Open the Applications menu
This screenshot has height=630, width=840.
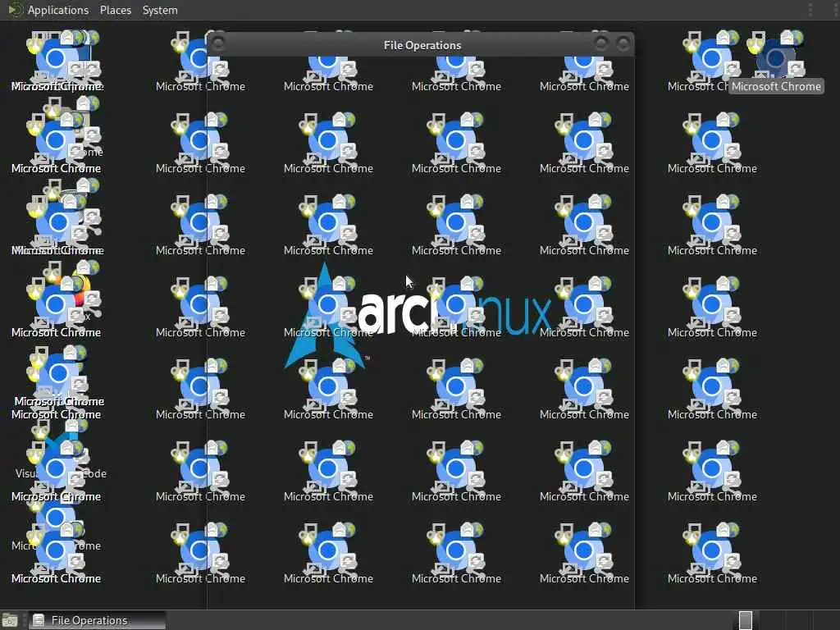point(58,10)
